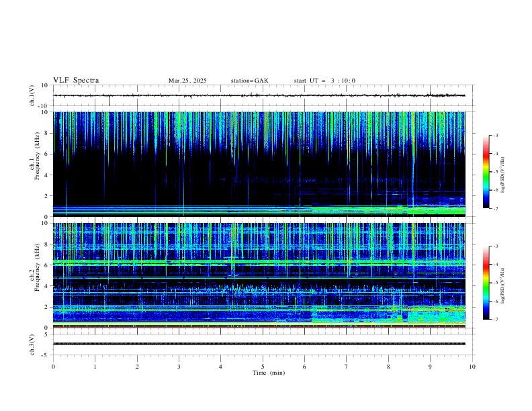Click the ch.3 black waveform band
This screenshot has width=532, height=411.
pos(259,344)
